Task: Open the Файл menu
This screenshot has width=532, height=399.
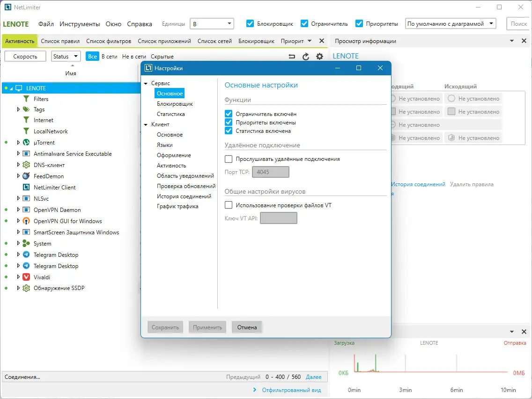Action: pyautogui.click(x=46, y=24)
